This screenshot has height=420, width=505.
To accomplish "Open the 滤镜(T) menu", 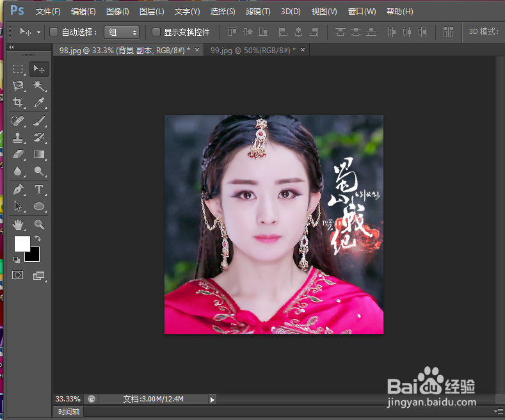I will click(258, 12).
